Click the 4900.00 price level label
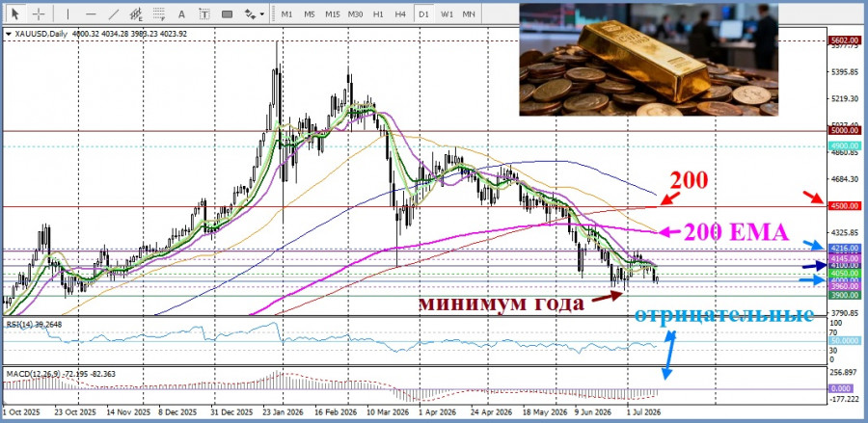 click(x=845, y=145)
